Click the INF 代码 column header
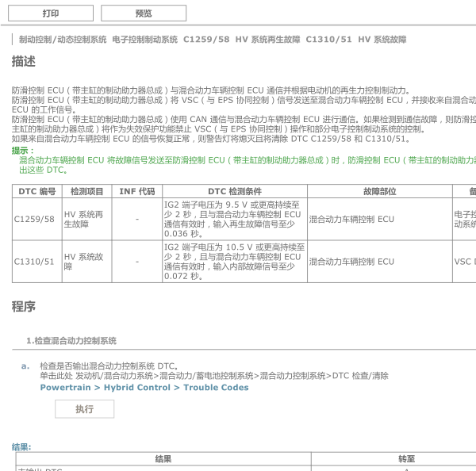Viewport: 476px width, 471px height. (x=137, y=191)
